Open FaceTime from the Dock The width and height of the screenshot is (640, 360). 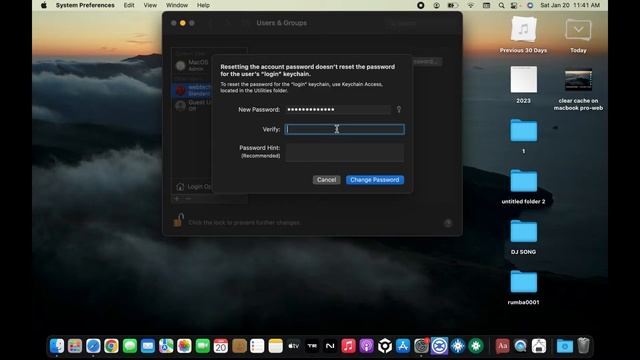202,346
